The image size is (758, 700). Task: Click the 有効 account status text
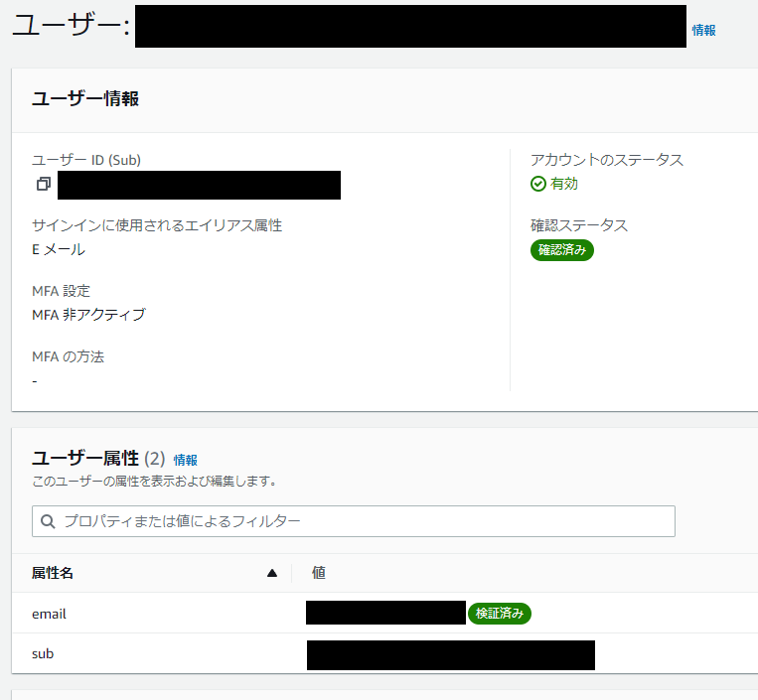[x=563, y=184]
